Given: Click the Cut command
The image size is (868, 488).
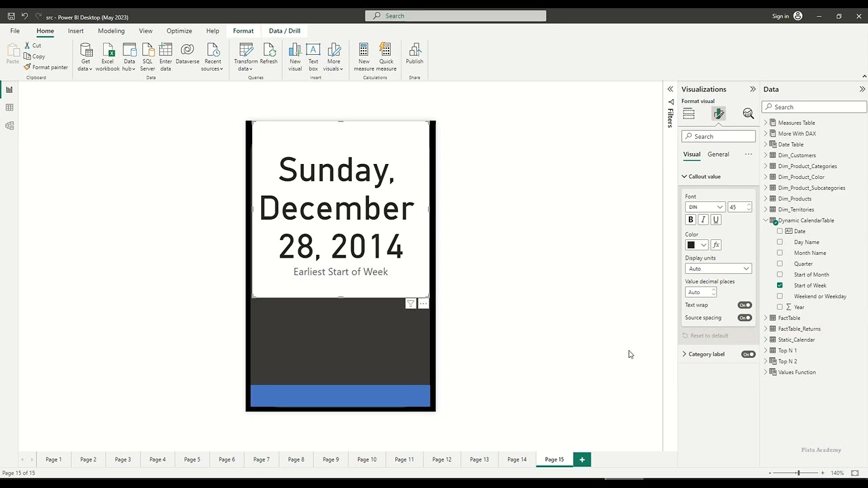Looking at the screenshot, I should [33, 45].
